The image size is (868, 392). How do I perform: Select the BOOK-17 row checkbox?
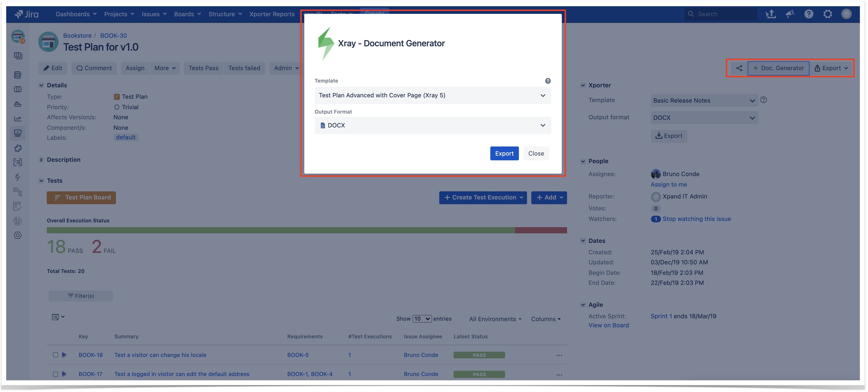point(55,374)
